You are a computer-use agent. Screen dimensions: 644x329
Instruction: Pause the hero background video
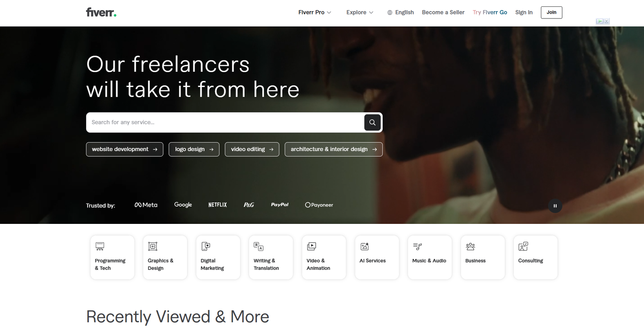tap(555, 206)
